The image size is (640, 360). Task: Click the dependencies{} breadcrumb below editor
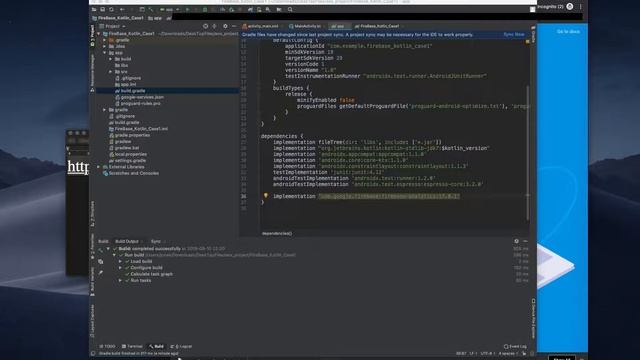tap(277, 233)
